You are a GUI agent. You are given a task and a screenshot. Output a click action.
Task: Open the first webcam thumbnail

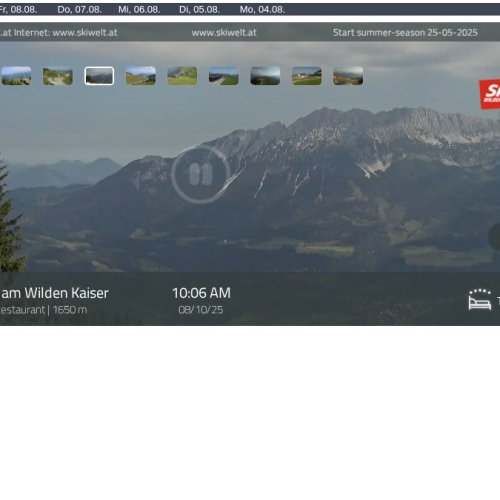click(16, 76)
